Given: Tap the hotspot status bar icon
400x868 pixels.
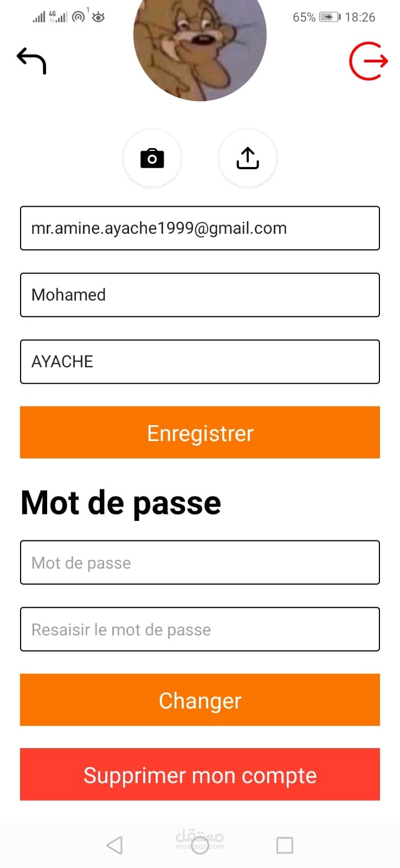Looking at the screenshot, I should (x=79, y=17).
